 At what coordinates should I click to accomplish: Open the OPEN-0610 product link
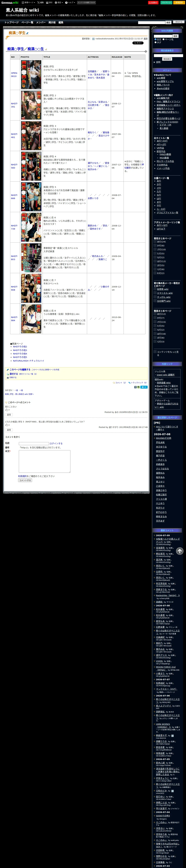(x=14, y=75)
